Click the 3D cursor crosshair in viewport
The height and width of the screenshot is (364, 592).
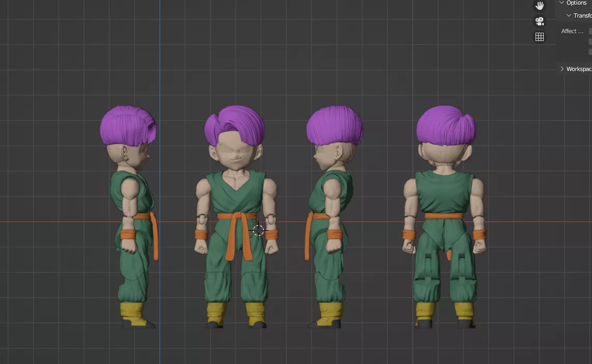258,230
